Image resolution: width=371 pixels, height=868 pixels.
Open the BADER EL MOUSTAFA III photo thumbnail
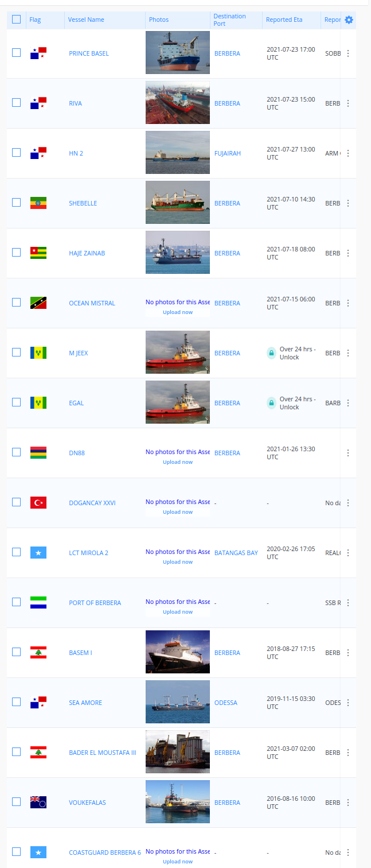(178, 752)
